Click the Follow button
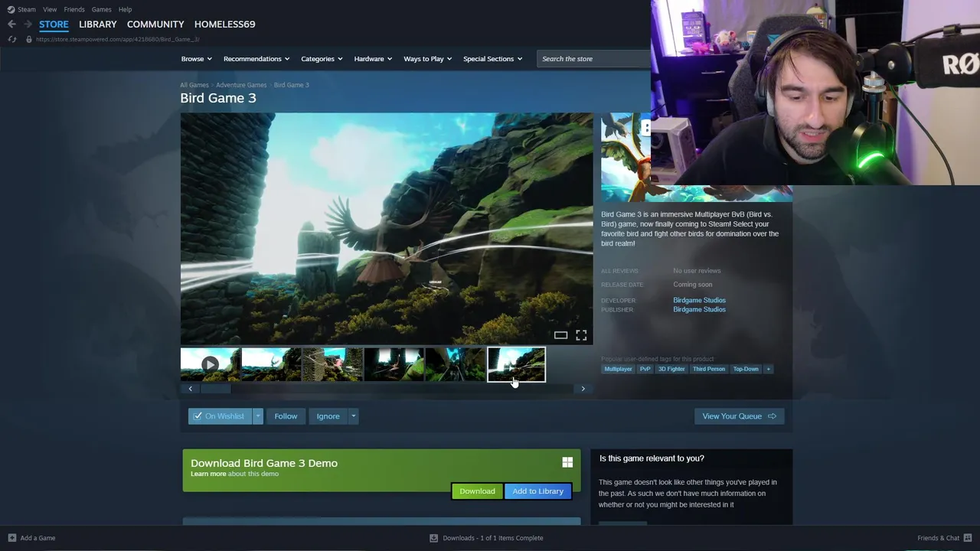This screenshot has width=980, height=551. click(286, 416)
